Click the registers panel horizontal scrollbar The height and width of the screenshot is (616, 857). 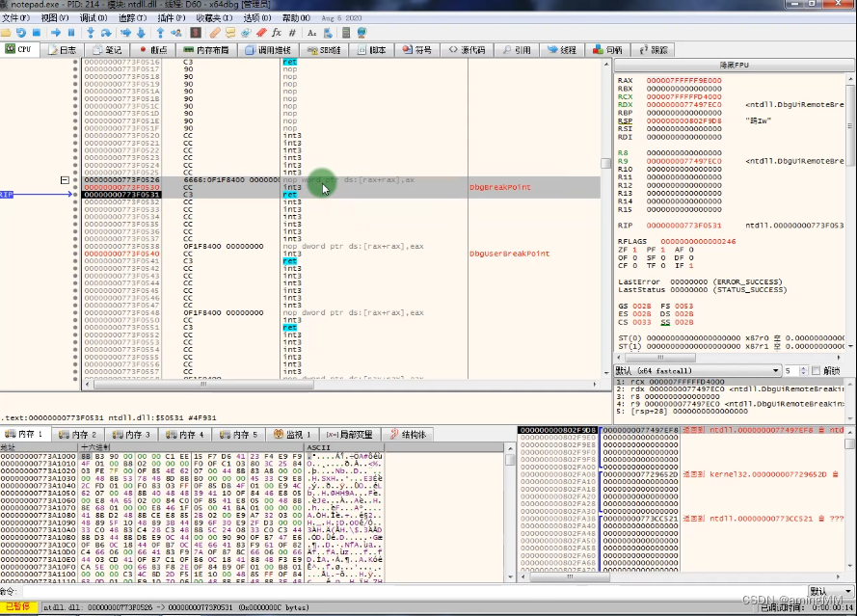coord(729,358)
